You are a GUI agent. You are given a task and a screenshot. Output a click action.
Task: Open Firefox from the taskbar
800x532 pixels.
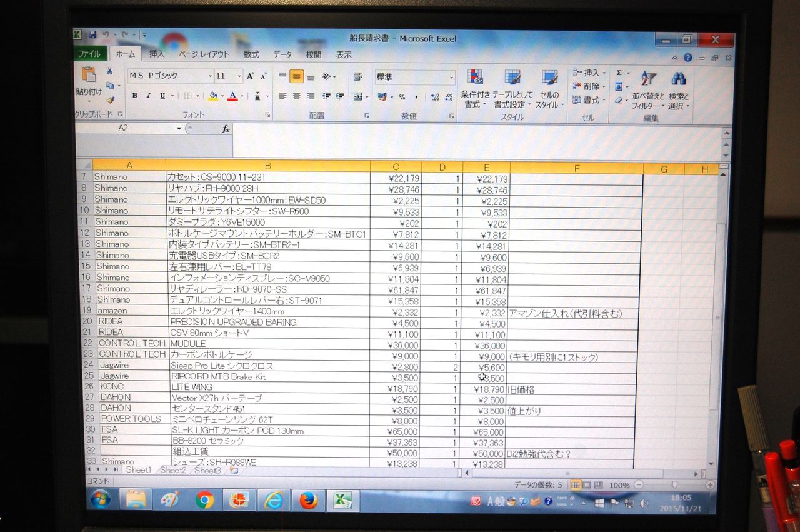pyautogui.click(x=308, y=500)
